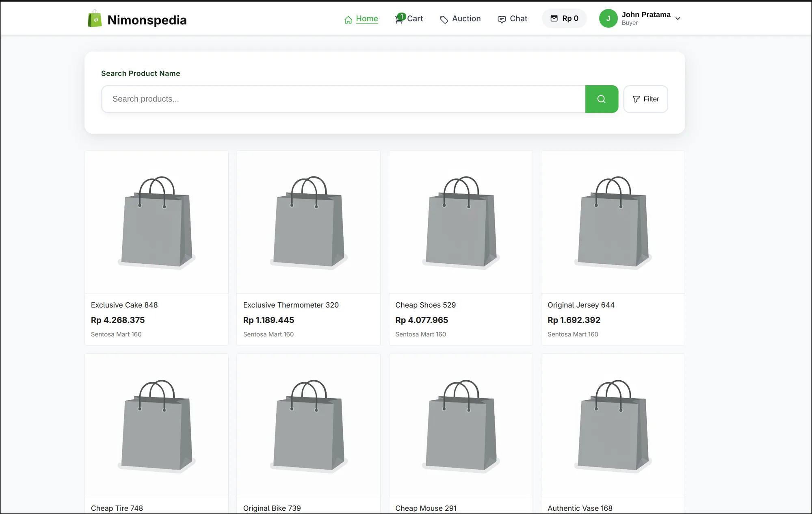812x514 pixels.
Task: Open Authentic Vase 168 product image
Action: [x=613, y=425]
